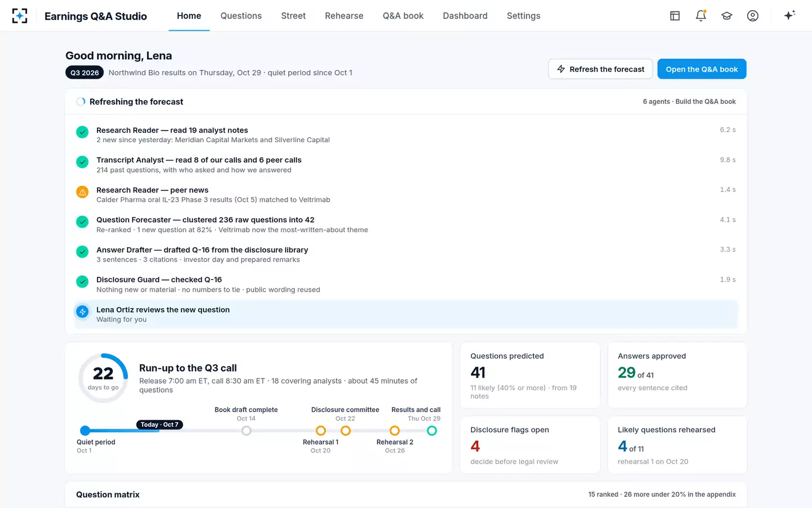
Task: Open Lena Ortiz reviews the new question row
Action: tap(406, 314)
